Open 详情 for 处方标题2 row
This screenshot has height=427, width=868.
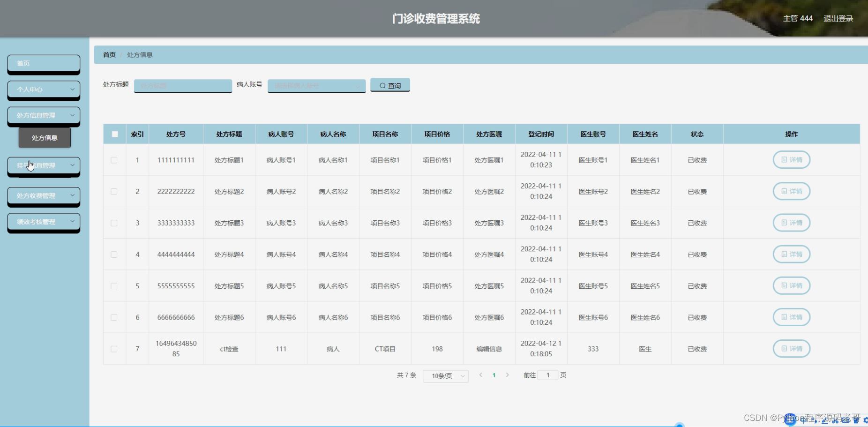pos(791,191)
